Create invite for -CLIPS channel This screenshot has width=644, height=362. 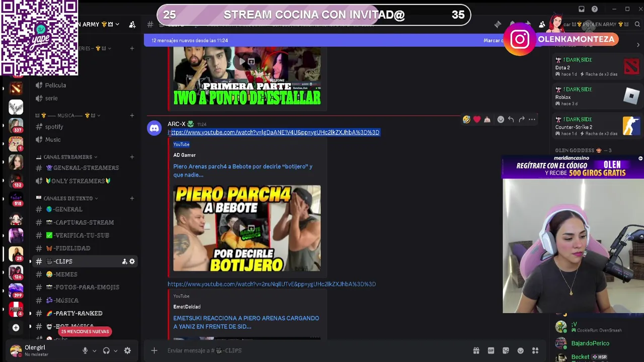(x=124, y=261)
